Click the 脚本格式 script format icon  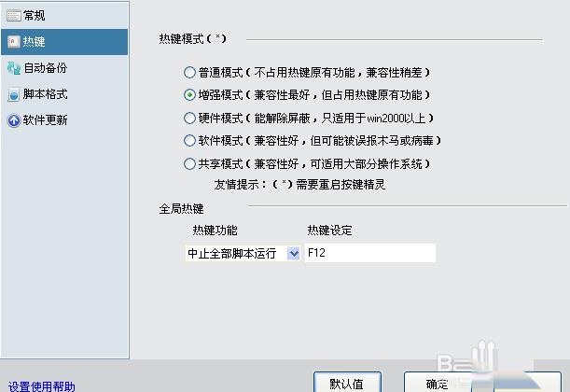[x=14, y=94]
